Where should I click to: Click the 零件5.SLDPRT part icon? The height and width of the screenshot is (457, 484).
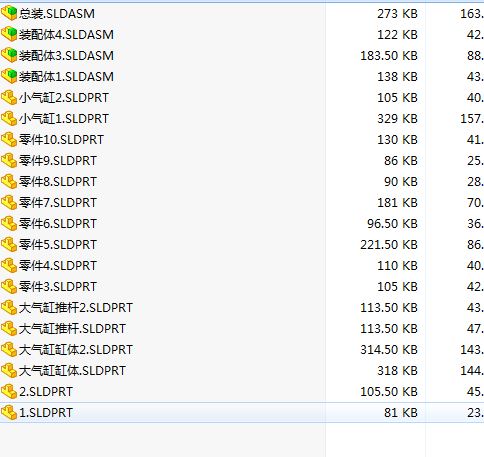click(9, 244)
